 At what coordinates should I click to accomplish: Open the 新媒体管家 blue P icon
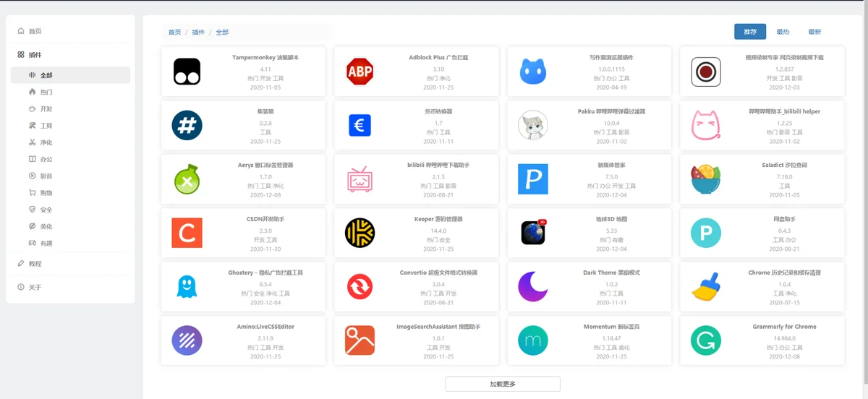(x=533, y=179)
